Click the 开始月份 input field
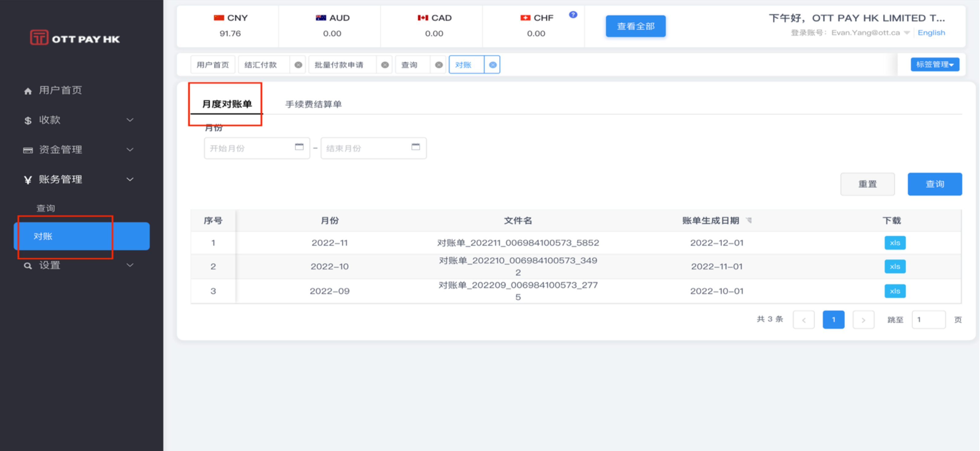Screen dimensions: 980x451 coord(257,148)
